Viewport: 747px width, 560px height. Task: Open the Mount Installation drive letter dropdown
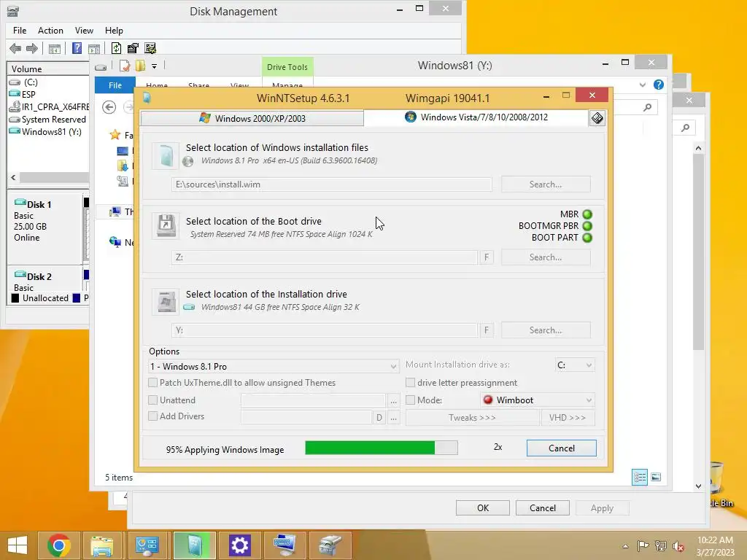tap(575, 365)
